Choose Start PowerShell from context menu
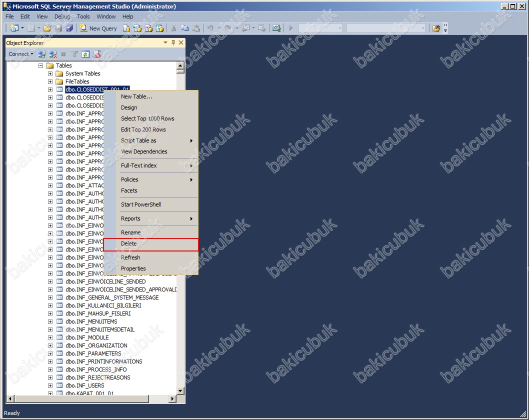This screenshot has width=529, height=420. pyautogui.click(x=151, y=204)
